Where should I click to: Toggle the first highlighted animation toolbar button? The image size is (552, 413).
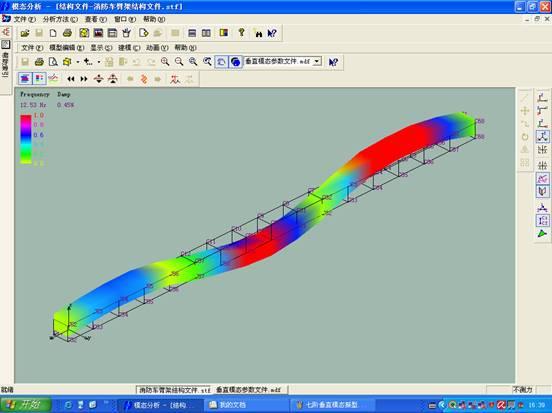25,79
